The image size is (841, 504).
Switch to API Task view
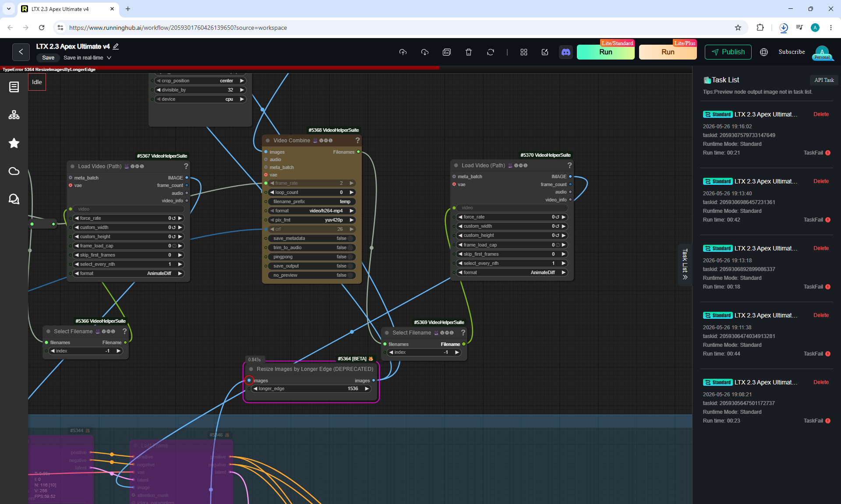[824, 80]
